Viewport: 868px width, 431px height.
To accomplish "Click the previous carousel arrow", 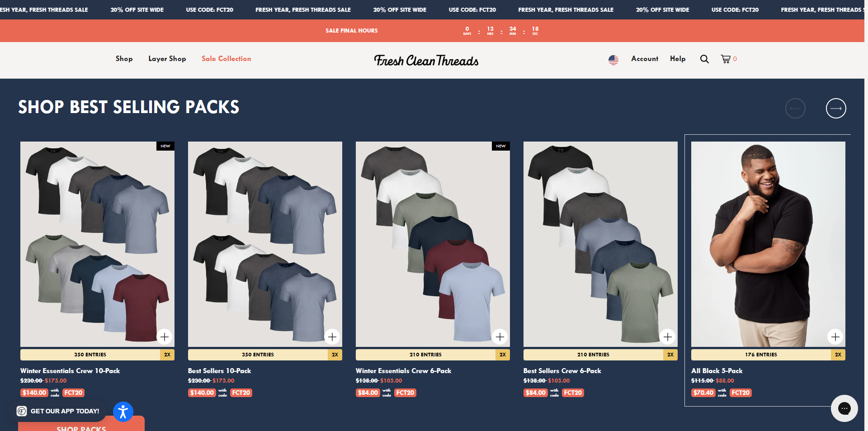I will point(796,108).
